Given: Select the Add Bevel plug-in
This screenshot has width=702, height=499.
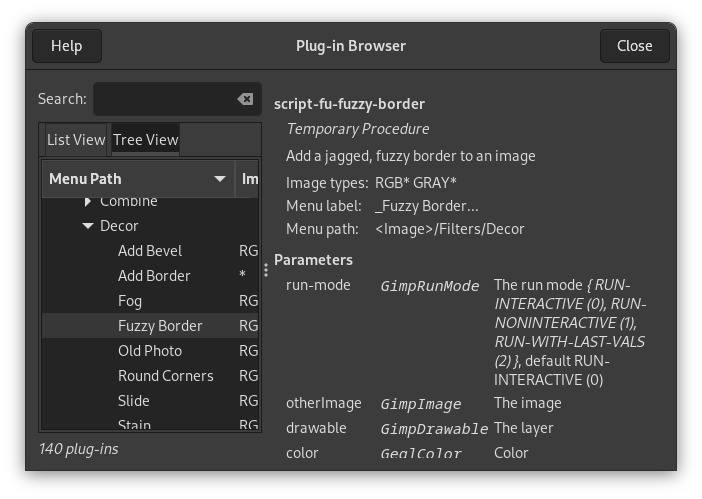Looking at the screenshot, I should click(x=150, y=251).
